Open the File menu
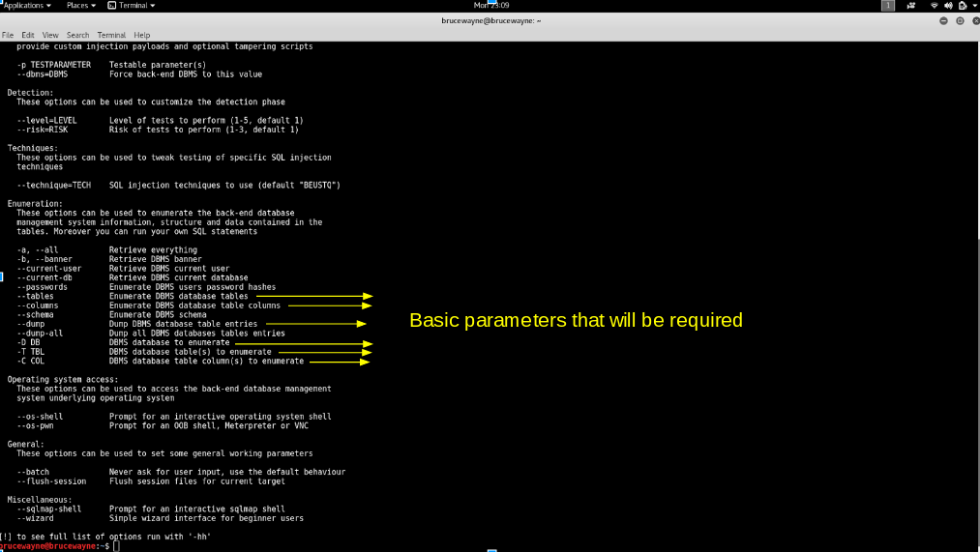The height and width of the screenshot is (552, 980). [x=8, y=35]
